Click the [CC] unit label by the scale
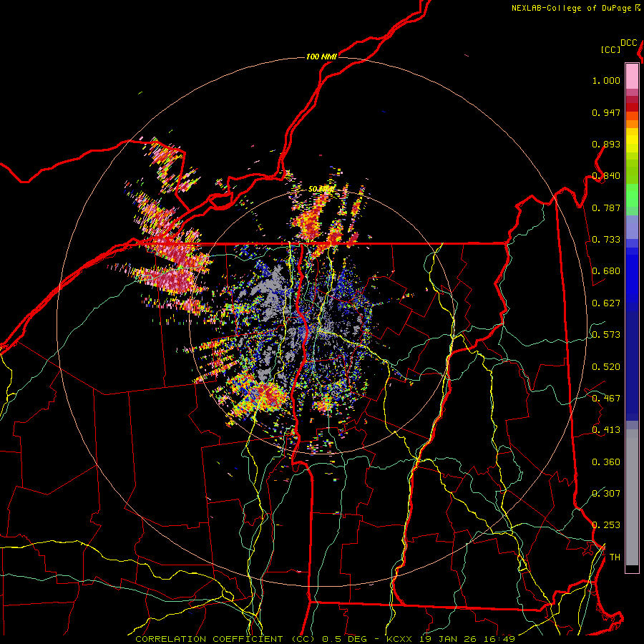 (x=611, y=49)
